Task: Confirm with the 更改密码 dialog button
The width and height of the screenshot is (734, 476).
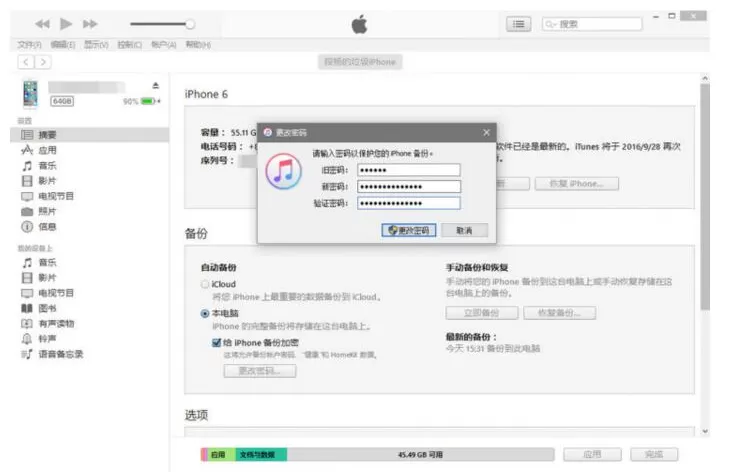Action: point(409,230)
